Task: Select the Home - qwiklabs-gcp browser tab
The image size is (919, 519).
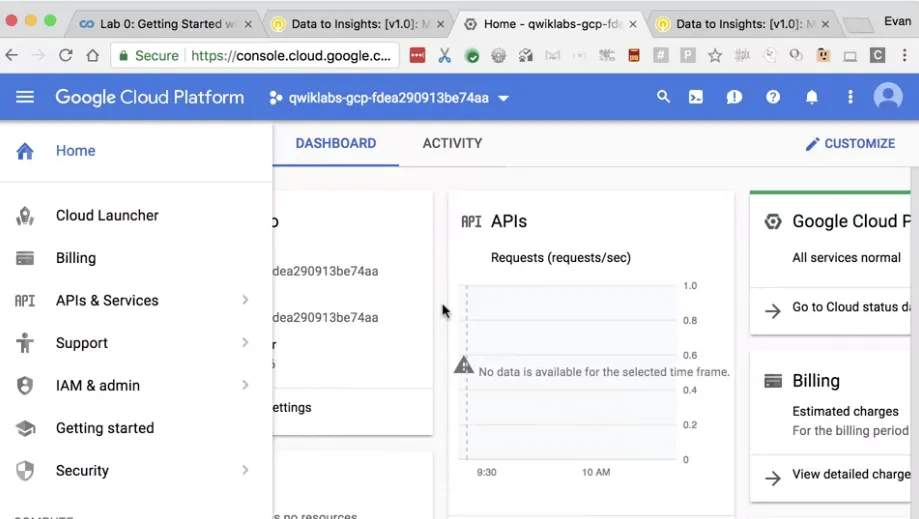Action: (550, 24)
